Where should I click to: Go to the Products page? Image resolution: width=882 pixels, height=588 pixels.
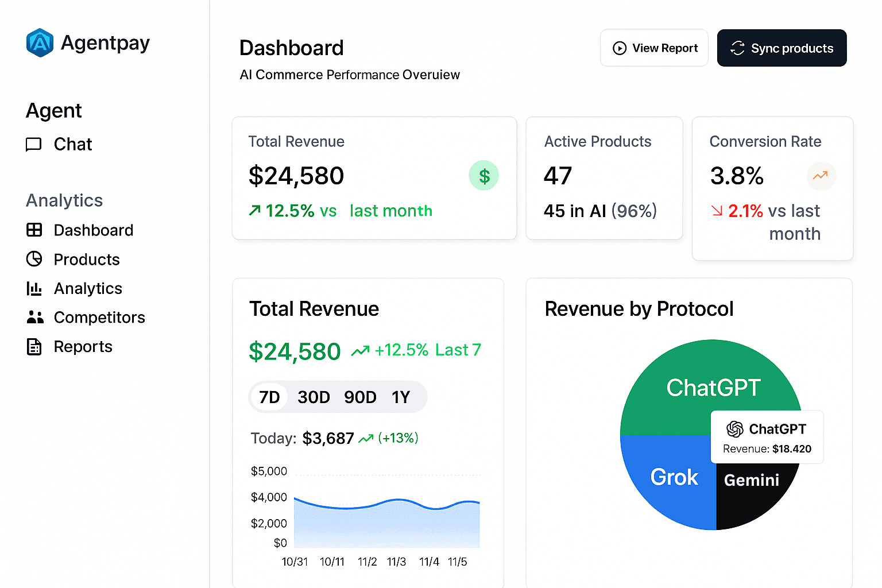73,260
